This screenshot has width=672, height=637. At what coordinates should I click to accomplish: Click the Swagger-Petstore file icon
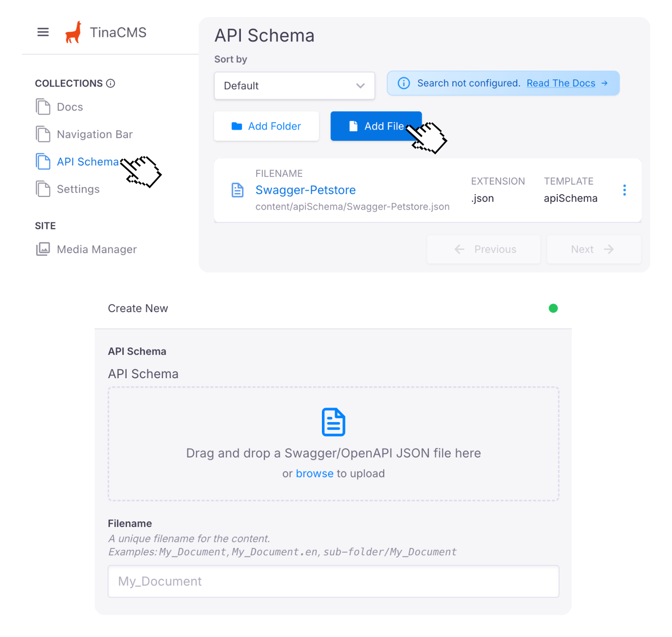coord(238,190)
